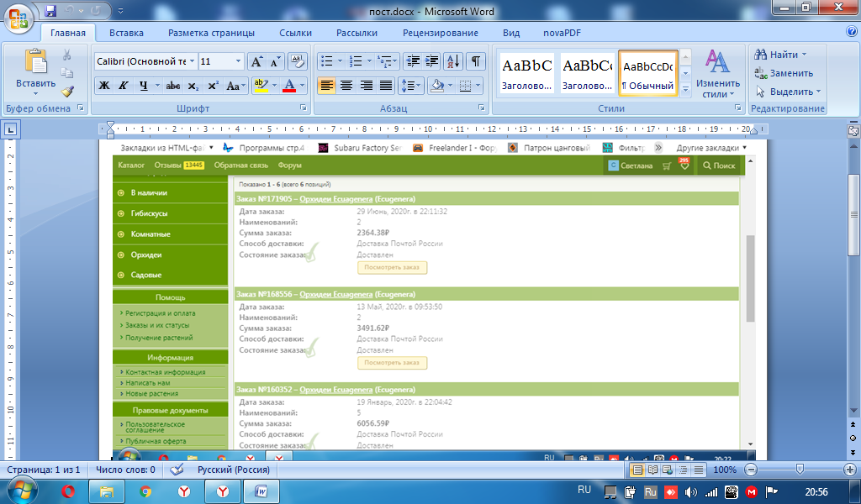861x504 pixels.
Task: Click the Increase Indent icon
Action: tap(433, 61)
